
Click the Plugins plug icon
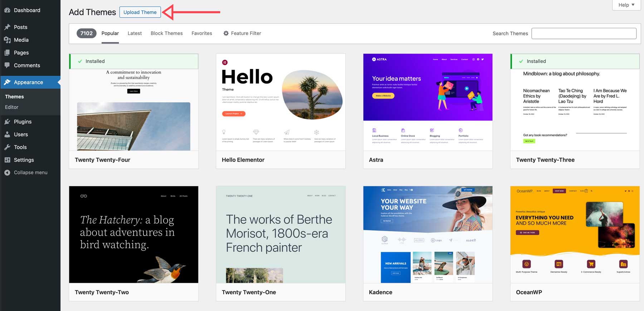[7, 122]
